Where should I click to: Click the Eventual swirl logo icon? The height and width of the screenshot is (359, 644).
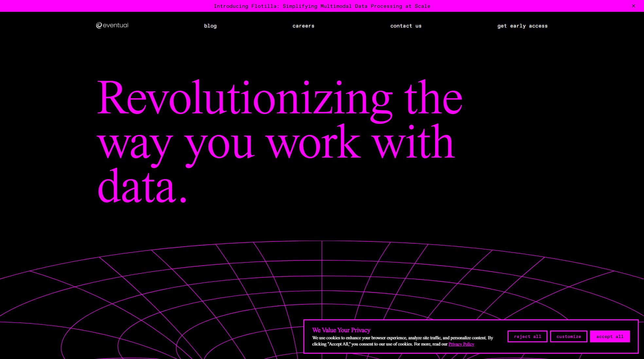pos(99,26)
